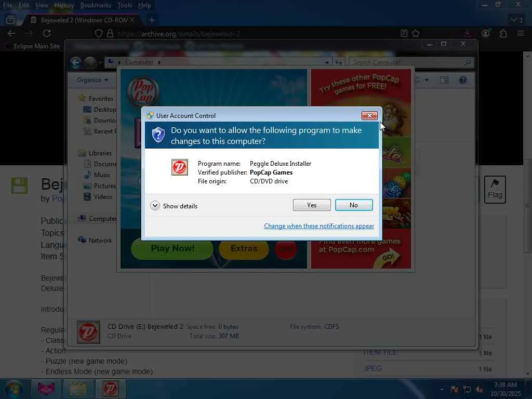Click Search Computer field in Explorer
This screenshot has width=532, height=399.
pos(410,62)
